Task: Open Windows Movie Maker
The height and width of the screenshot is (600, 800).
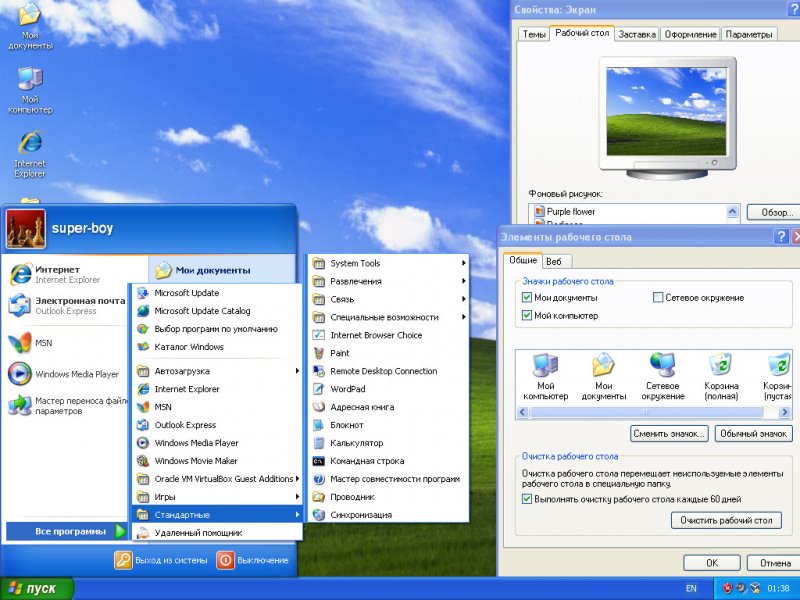Action: point(217,461)
